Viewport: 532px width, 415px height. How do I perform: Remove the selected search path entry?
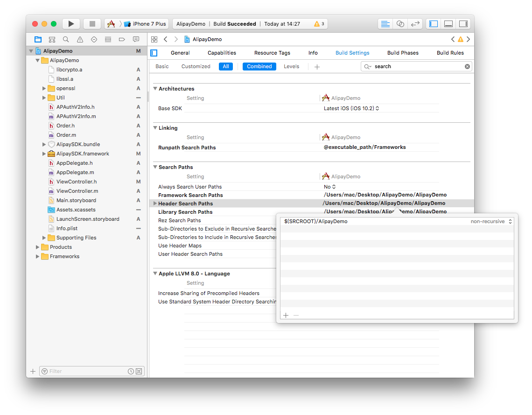(296, 315)
